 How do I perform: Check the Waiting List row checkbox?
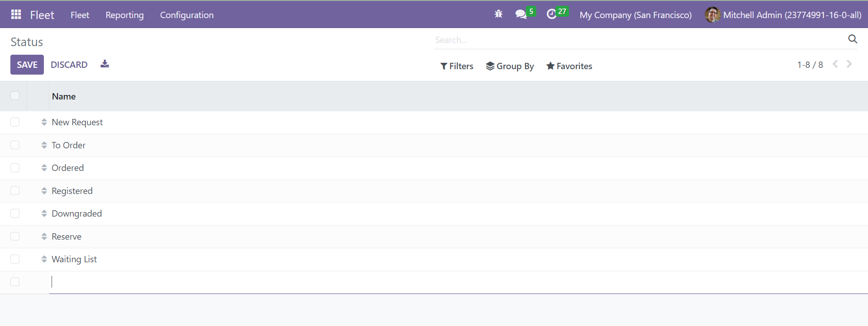(x=15, y=259)
